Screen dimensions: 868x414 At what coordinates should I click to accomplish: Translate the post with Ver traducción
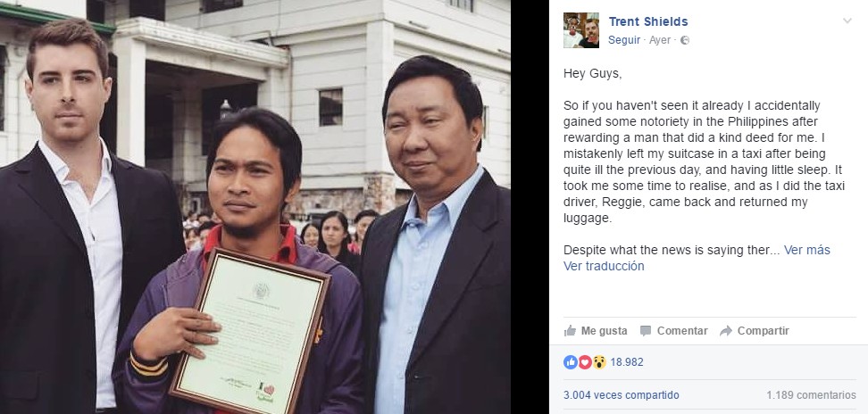click(604, 266)
